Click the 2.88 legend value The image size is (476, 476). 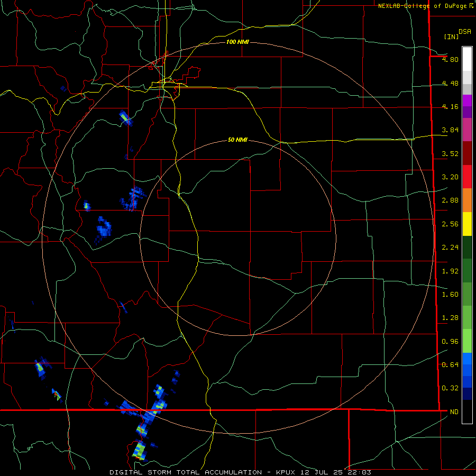450,200
